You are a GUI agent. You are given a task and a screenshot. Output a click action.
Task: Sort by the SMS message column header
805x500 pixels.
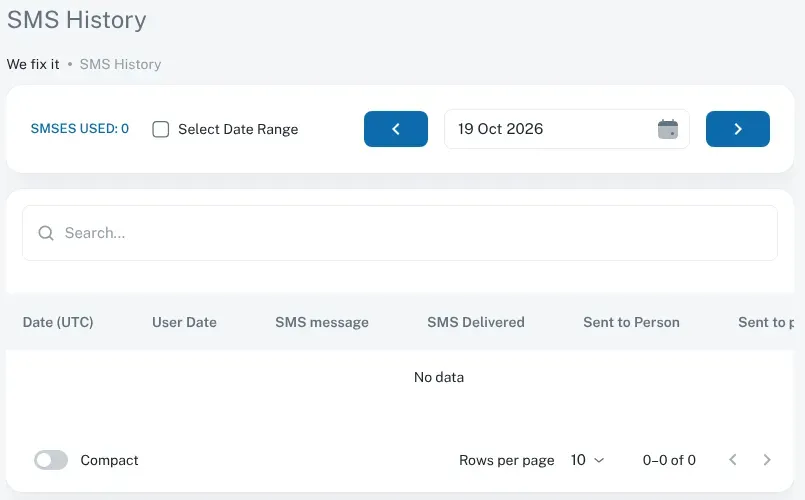(321, 322)
